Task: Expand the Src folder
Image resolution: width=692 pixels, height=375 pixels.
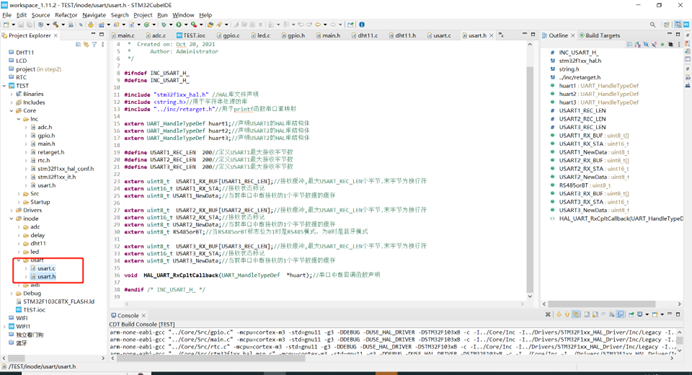Action: (x=19, y=194)
